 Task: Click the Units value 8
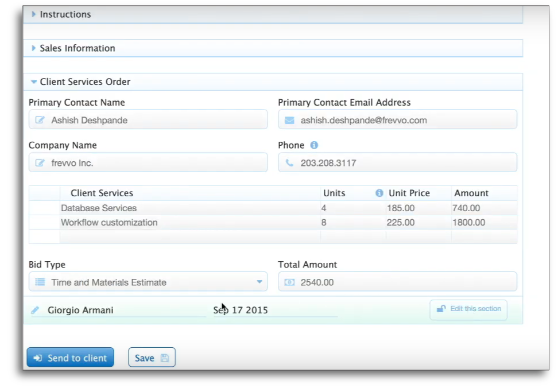coord(353,222)
